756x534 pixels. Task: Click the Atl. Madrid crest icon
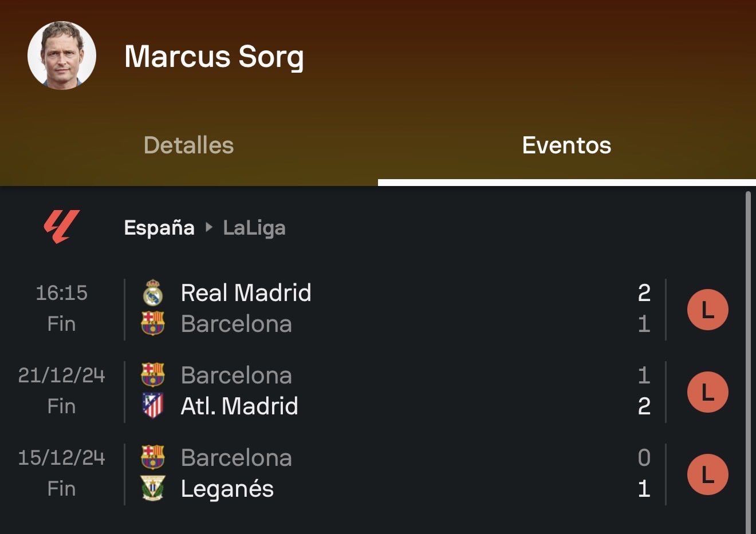153,406
